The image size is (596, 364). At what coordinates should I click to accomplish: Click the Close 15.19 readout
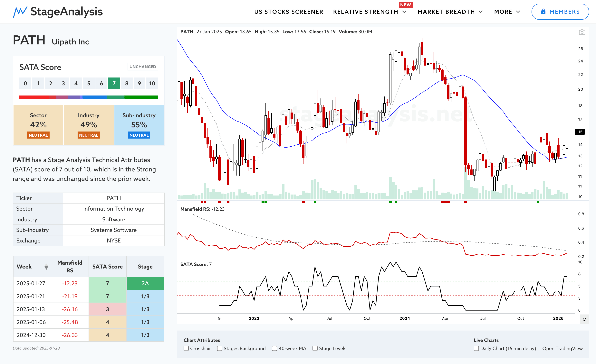click(x=322, y=32)
